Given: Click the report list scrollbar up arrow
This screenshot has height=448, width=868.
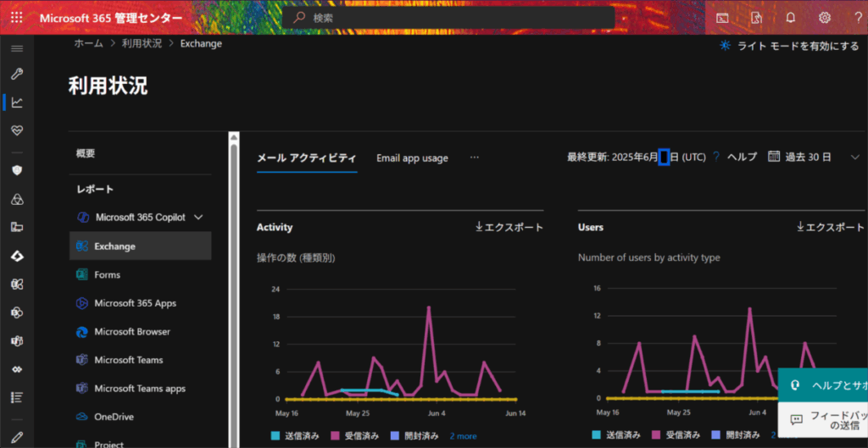Looking at the screenshot, I should [234, 136].
